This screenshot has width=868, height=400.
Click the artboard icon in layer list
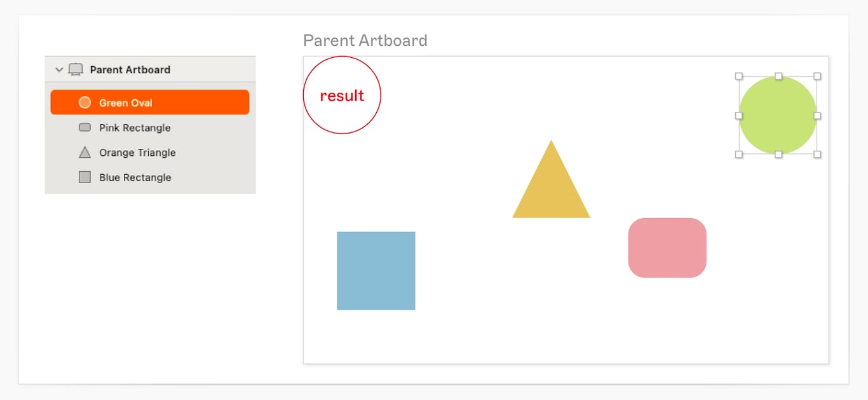point(76,70)
